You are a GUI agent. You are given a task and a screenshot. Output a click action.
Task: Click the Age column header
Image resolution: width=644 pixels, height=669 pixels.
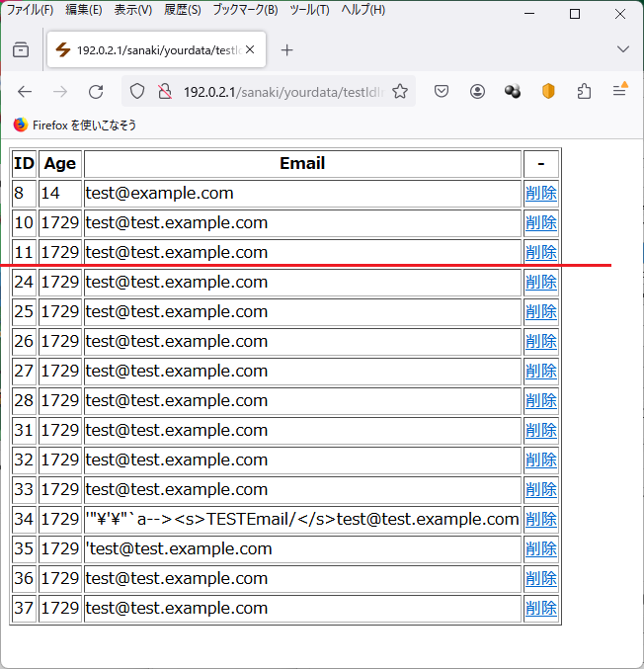point(59,163)
